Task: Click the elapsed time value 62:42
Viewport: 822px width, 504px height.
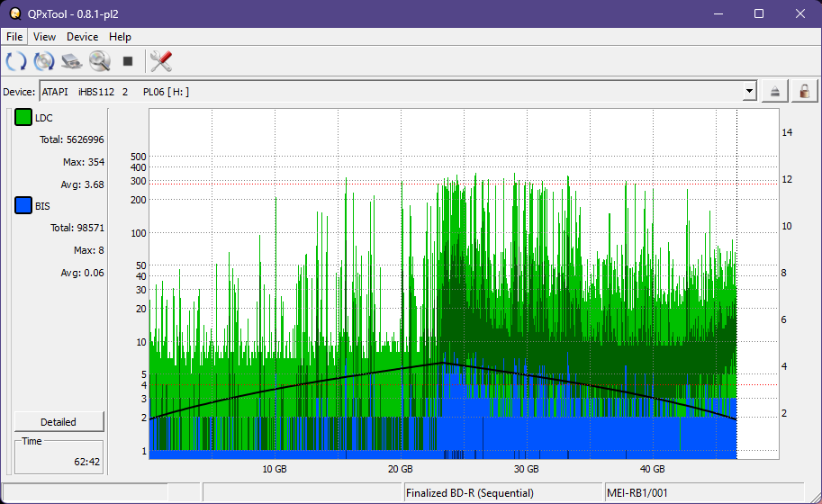Action: 87,462
